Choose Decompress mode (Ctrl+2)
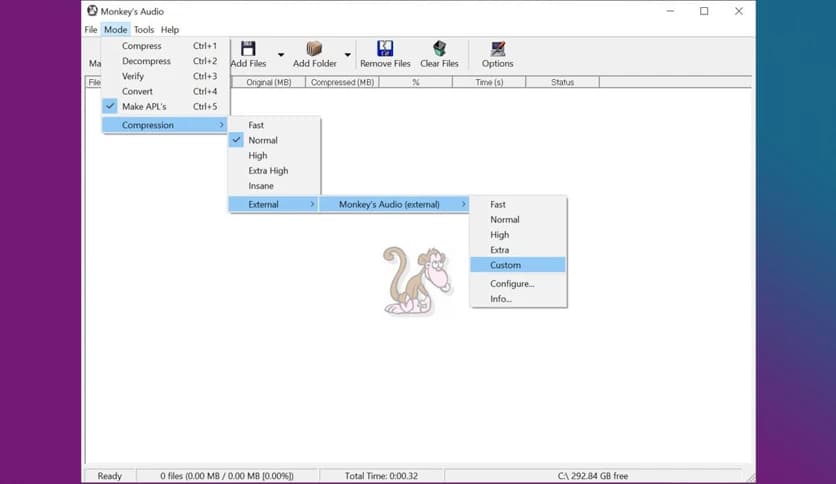The image size is (836, 484). coord(165,61)
